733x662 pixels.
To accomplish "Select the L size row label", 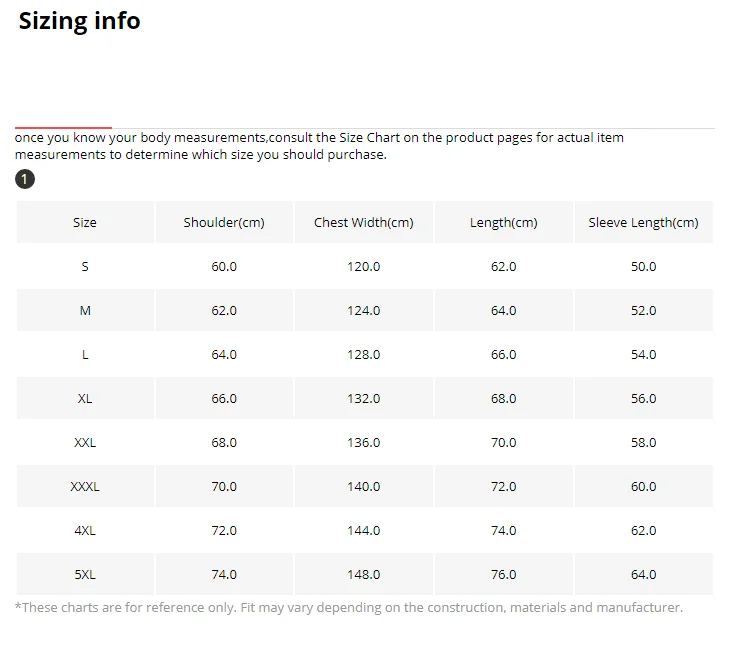I will click(85, 354).
